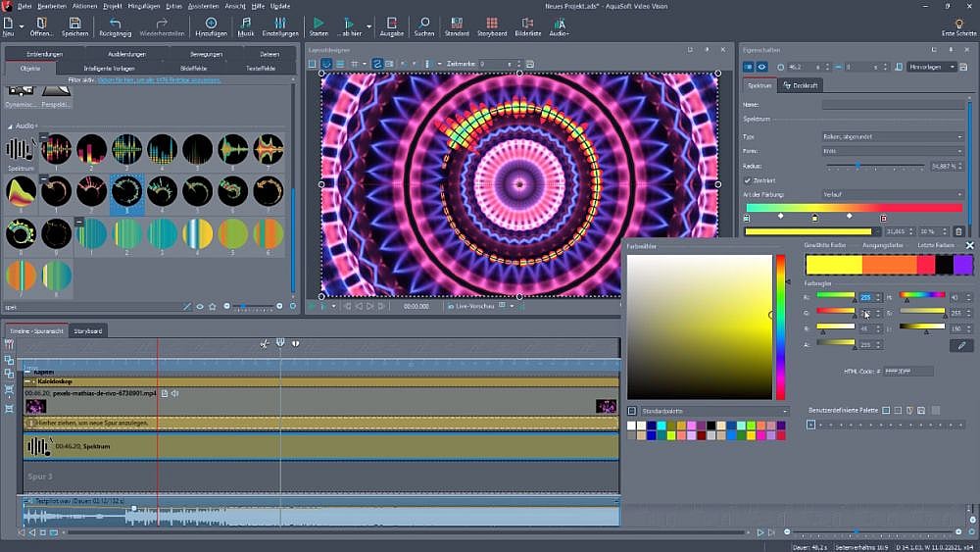
Task: Collapse the Audio section in toolbox
Action: tap(11, 125)
